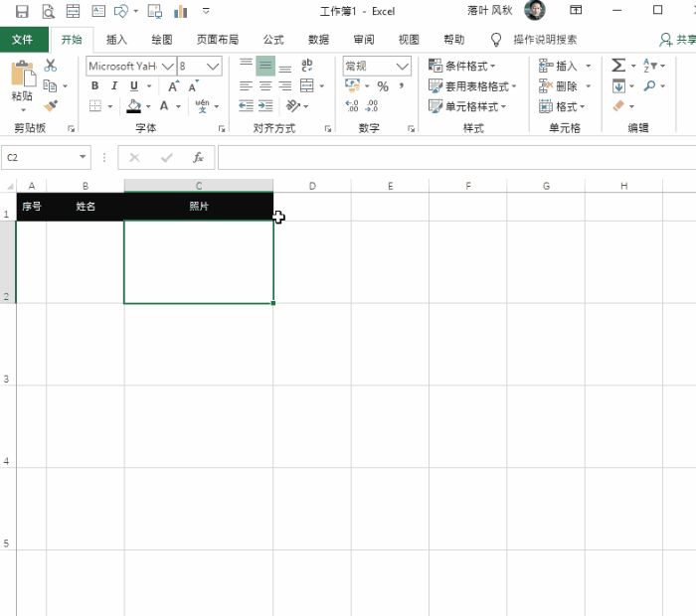
Task: Open the 字体 dialog launcher
Action: [x=222, y=128]
